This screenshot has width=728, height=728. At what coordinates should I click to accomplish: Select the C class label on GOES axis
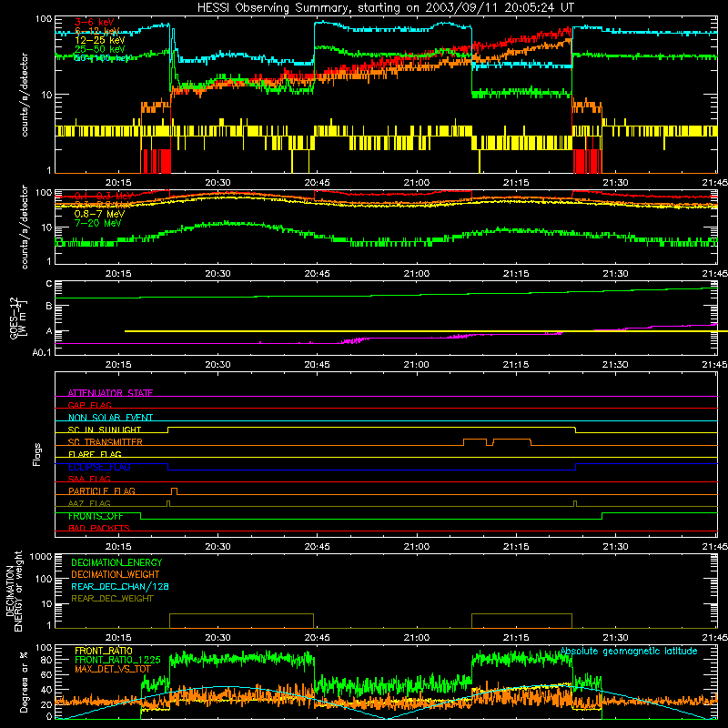point(49,284)
